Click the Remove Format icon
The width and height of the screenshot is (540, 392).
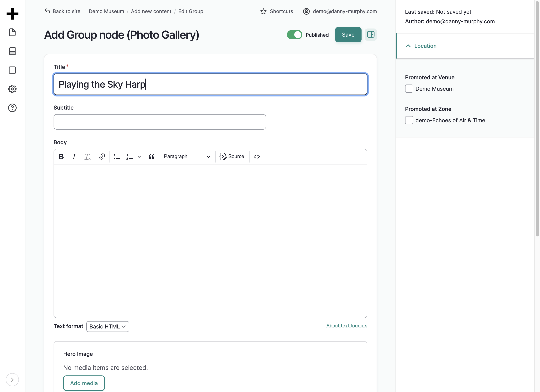(x=87, y=157)
